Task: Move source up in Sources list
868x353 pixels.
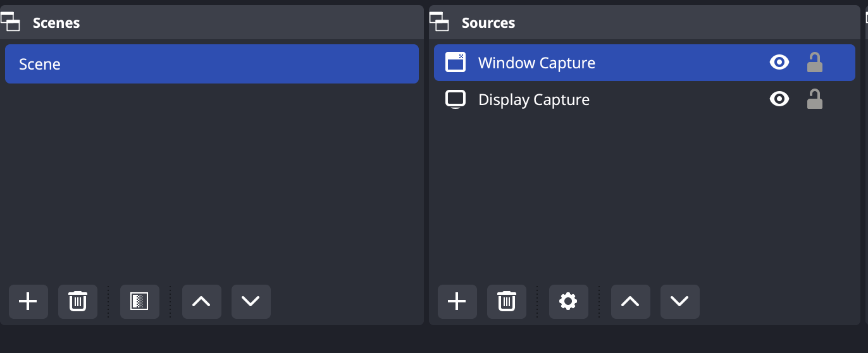Action: pos(631,302)
